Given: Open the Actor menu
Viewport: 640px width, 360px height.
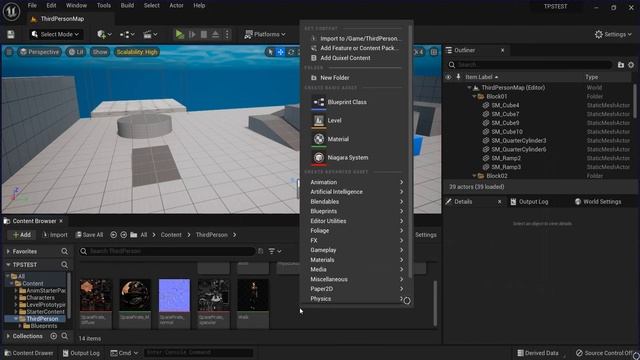Looking at the screenshot, I should point(176,6).
